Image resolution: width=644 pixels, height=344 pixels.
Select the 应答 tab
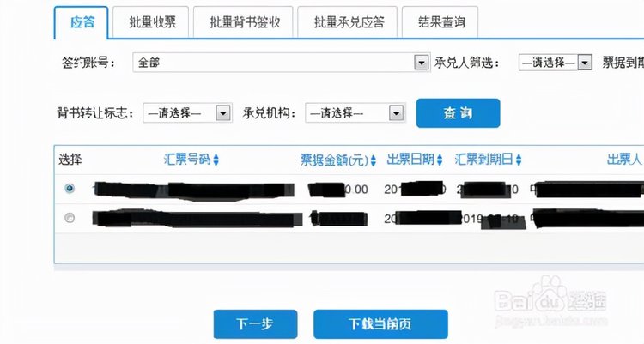[82, 22]
